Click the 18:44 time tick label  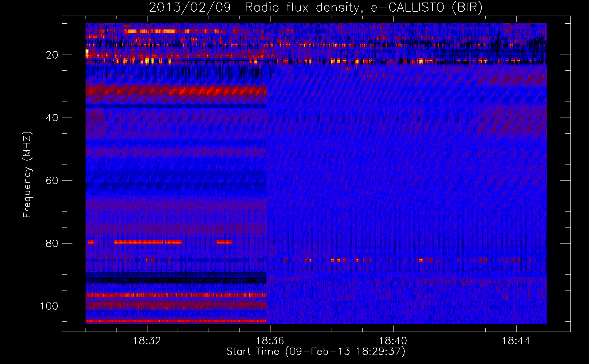click(x=516, y=341)
